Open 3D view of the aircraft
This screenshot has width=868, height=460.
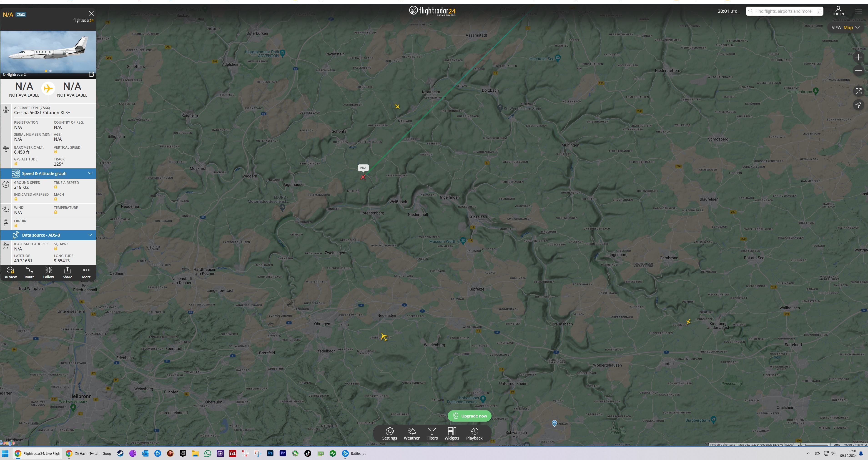pos(10,272)
